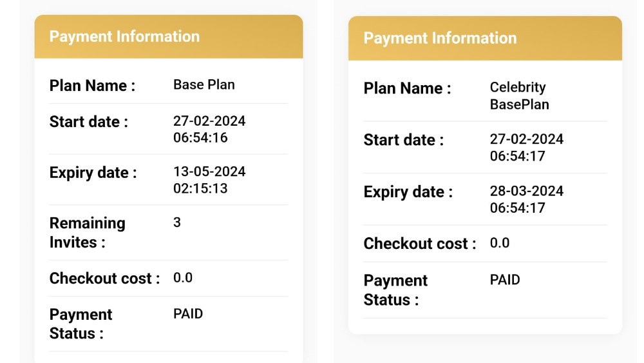Image resolution: width=644 pixels, height=363 pixels.
Task: Click the Start date label in Celebrity BasePlan card
Action: pyautogui.click(x=403, y=139)
